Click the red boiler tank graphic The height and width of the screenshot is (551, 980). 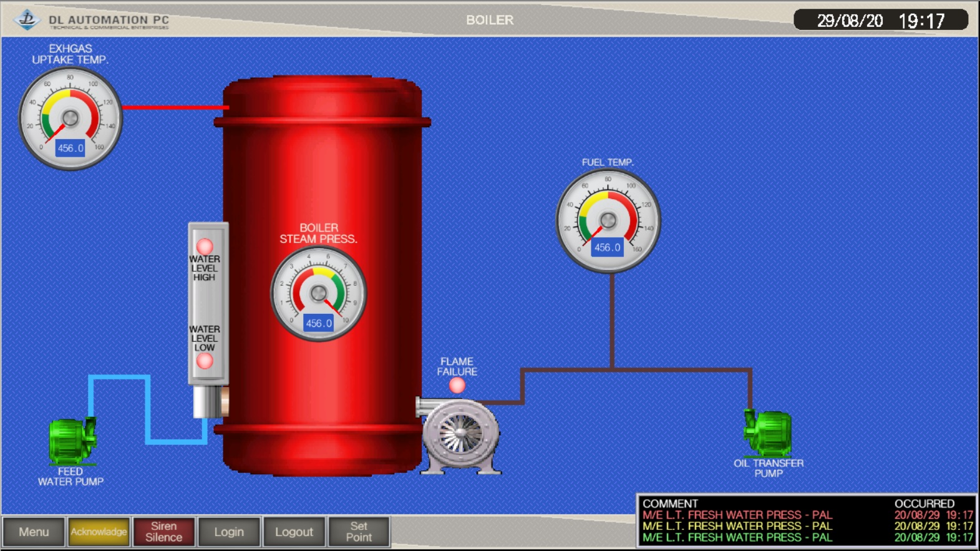pyautogui.click(x=321, y=175)
